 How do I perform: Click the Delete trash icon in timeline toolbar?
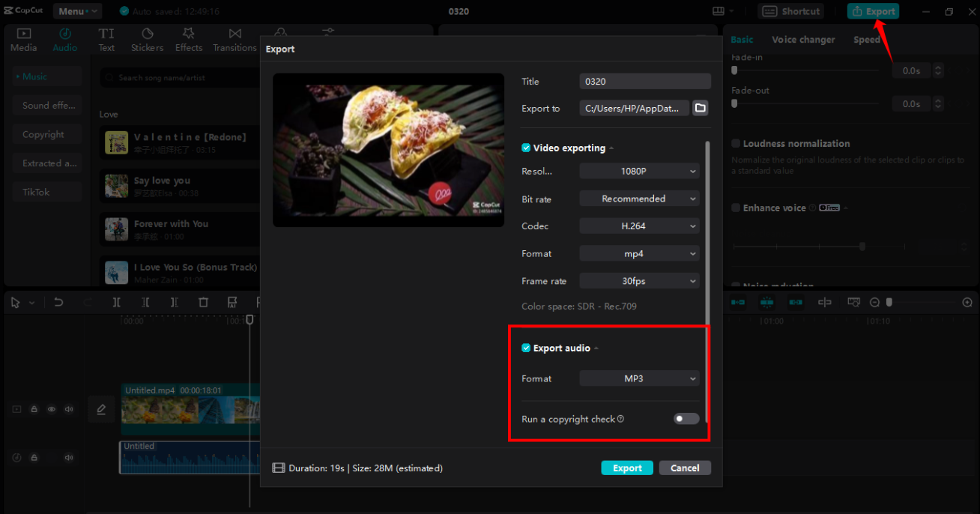click(x=203, y=303)
